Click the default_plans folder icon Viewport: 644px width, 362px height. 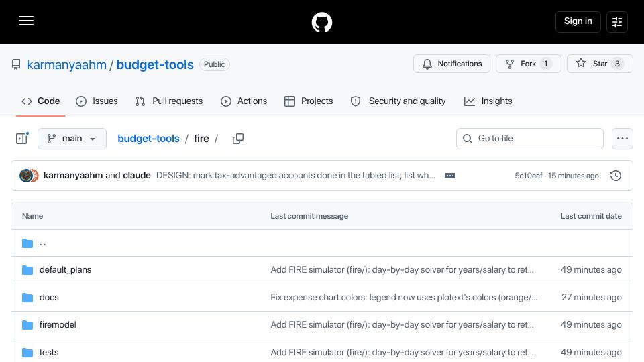tap(28, 270)
